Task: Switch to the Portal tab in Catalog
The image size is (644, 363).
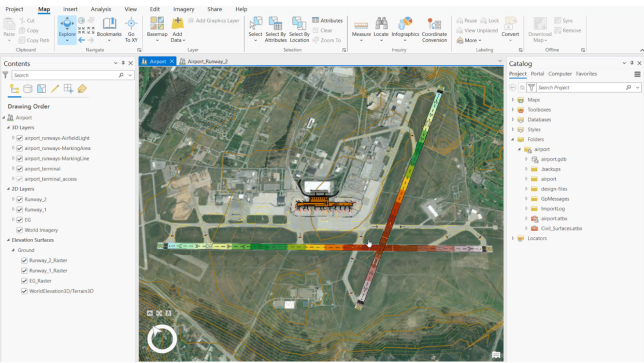Action: tap(537, 74)
